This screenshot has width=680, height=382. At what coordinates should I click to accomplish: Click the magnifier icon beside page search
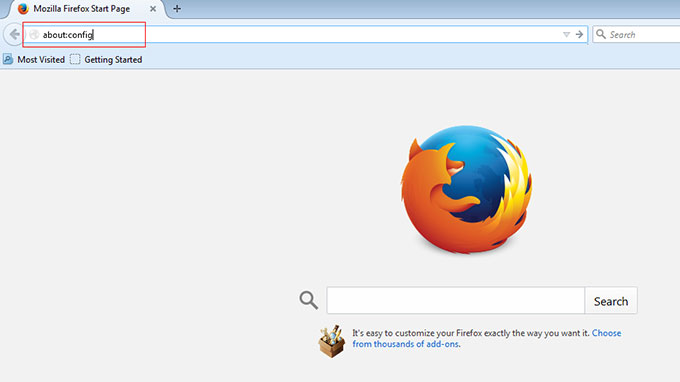point(308,300)
